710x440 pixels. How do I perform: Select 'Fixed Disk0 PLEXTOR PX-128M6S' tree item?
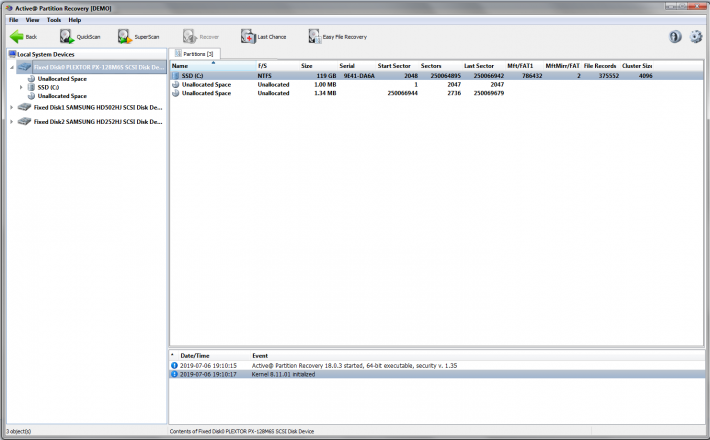tap(99, 67)
